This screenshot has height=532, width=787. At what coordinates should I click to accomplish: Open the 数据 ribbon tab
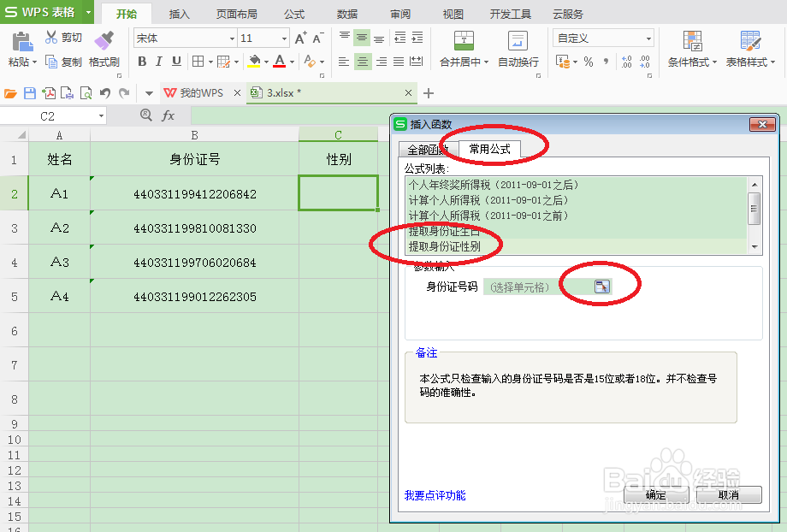(346, 14)
